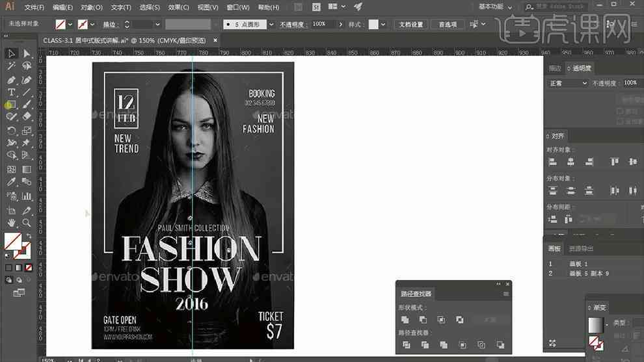Open Pathfinder panel options menu
Screen dimensions: 644x362
click(506, 294)
